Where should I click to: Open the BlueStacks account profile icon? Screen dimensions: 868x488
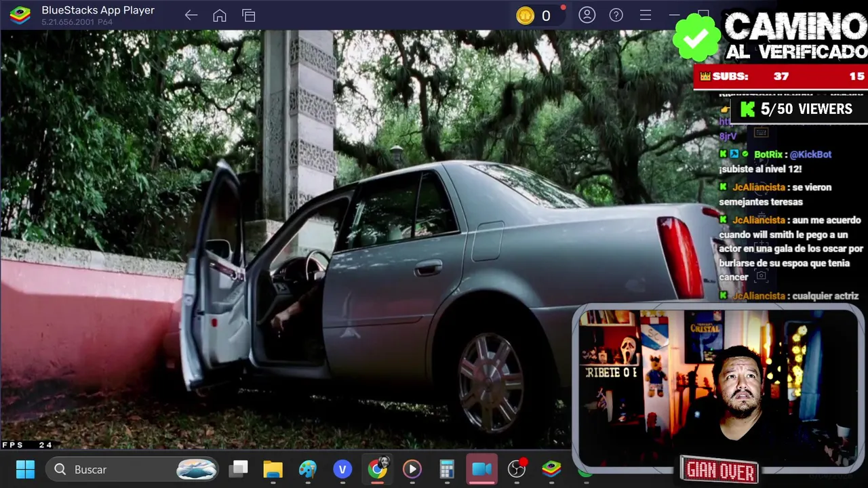pyautogui.click(x=587, y=15)
